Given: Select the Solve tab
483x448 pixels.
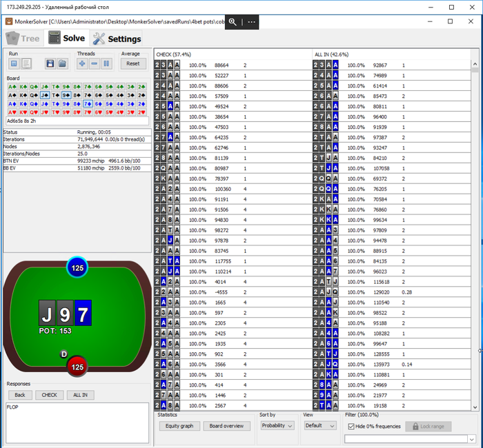Looking at the screenshot, I should pos(67,38).
